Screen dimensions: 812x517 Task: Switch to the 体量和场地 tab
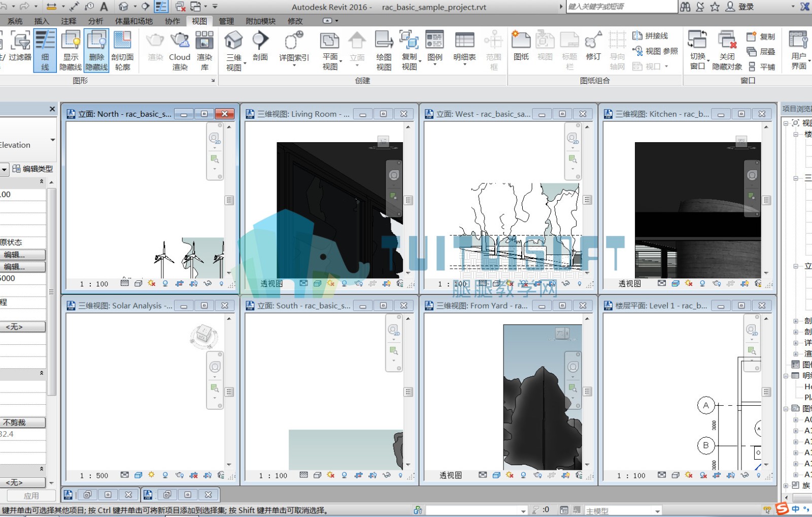click(x=133, y=21)
